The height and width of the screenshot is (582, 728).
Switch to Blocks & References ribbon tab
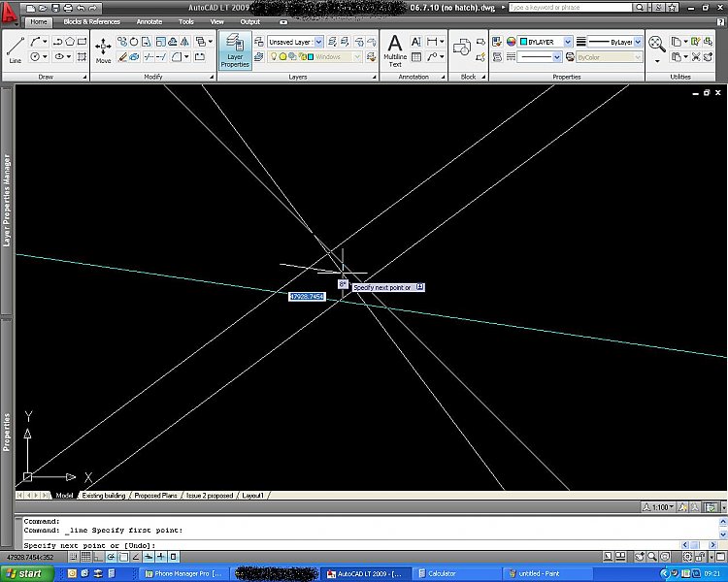(x=91, y=21)
